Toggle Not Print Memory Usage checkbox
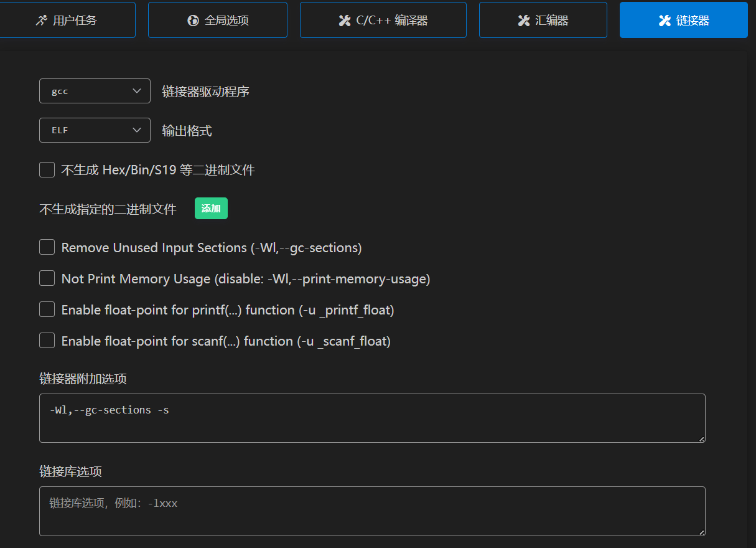Viewport: 756px width, 548px height. tap(47, 278)
